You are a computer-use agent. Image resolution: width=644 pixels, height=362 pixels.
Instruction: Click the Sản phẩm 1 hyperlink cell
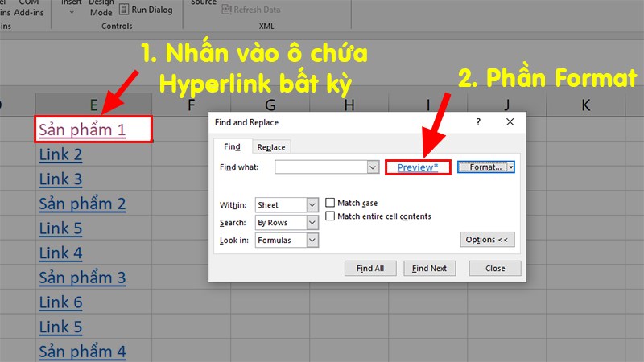coord(82,130)
